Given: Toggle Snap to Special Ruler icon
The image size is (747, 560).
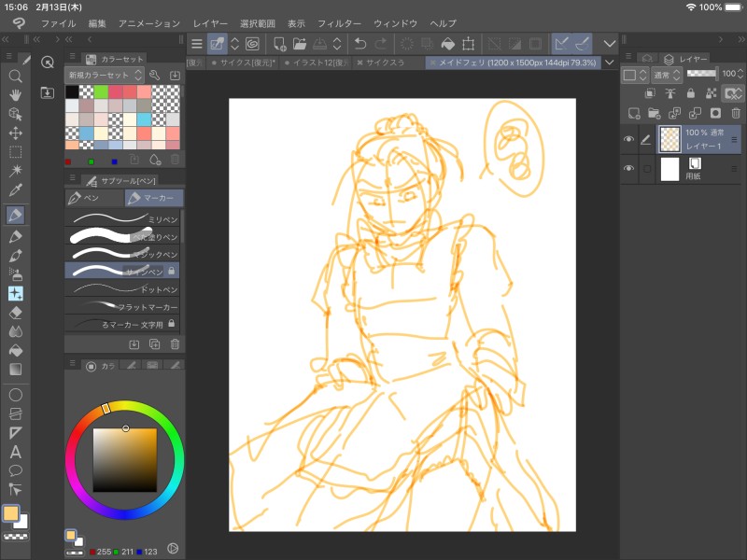Looking at the screenshot, I should (x=582, y=44).
